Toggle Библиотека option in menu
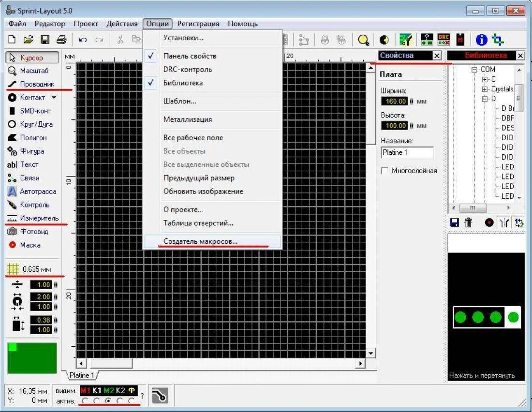The height and width of the screenshot is (412, 532). pos(183,83)
